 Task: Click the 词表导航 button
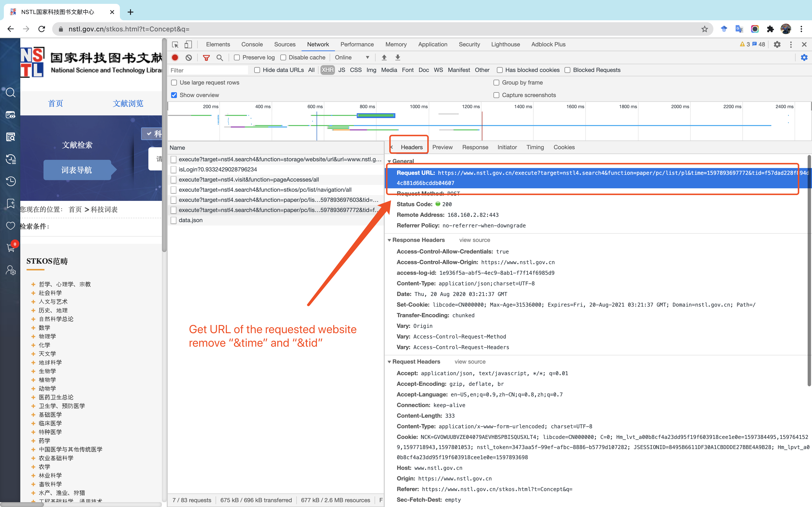pyautogui.click(x=77, y=170)
